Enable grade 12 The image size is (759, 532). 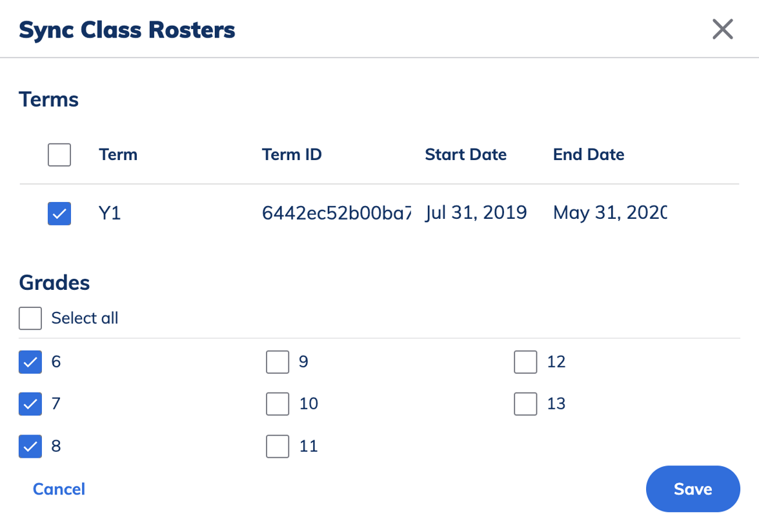525,362
